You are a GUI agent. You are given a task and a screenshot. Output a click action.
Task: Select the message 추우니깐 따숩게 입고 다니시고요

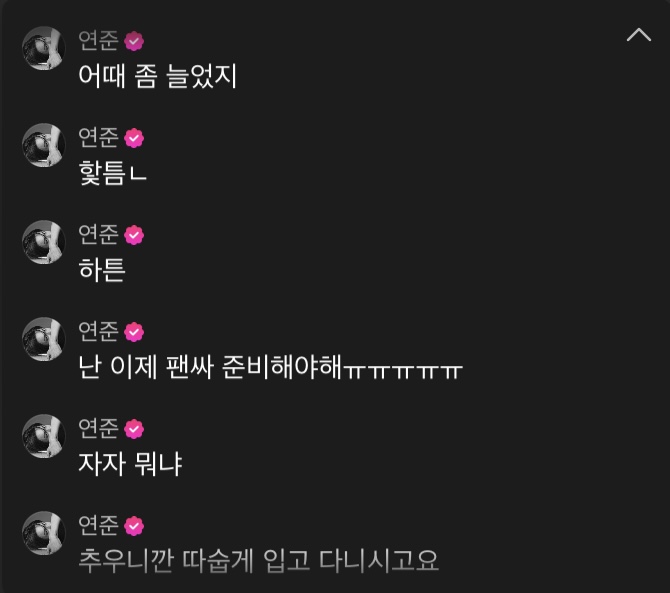(x=259, y=561)
